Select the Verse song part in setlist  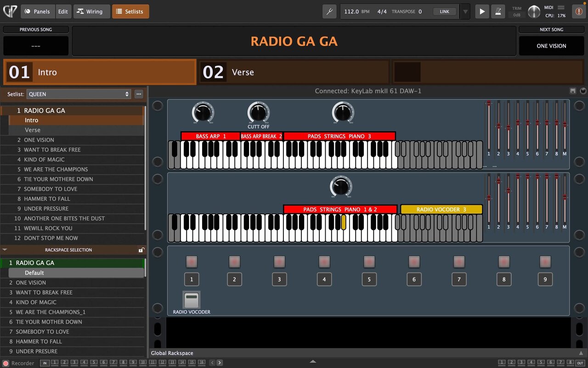point(76,130)
